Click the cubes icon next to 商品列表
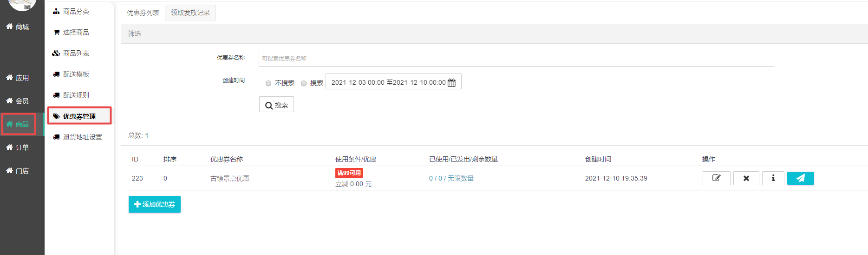This screenshot has height=255, width=868. click(x=56, y=53)
